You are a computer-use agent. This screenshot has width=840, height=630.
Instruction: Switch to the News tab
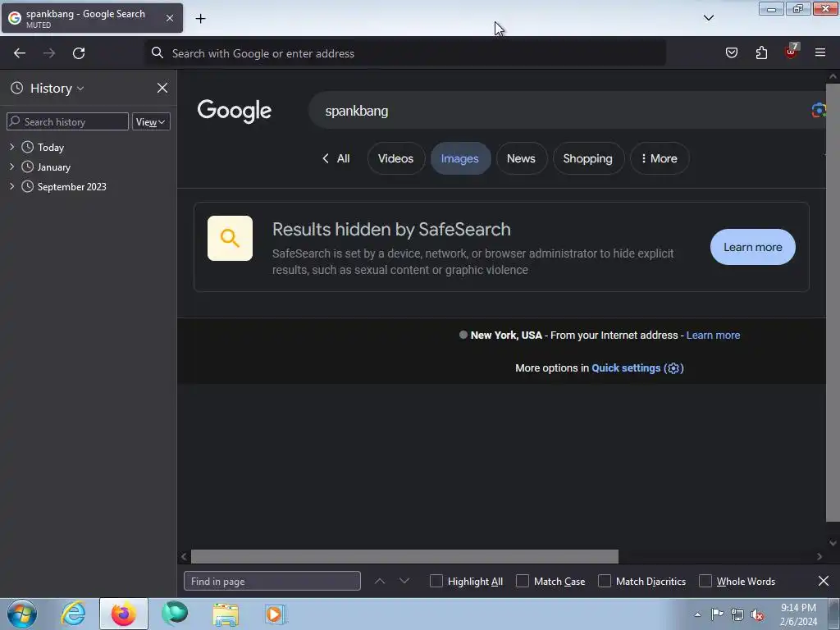pyautogui.click(x=521, y=158)
